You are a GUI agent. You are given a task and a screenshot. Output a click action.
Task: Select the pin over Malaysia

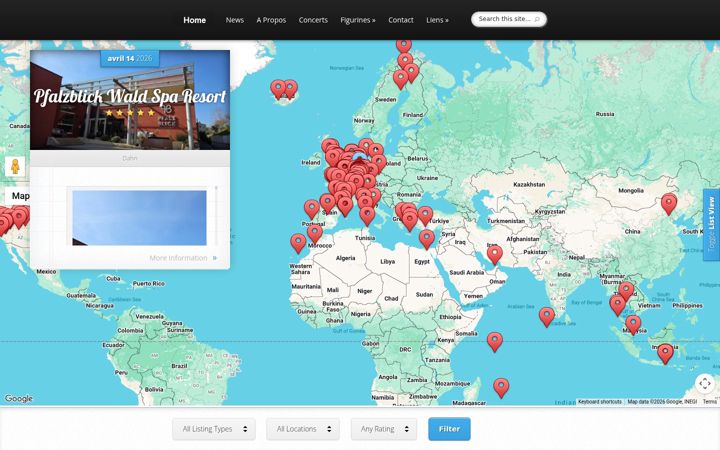[x=633, y=325]
